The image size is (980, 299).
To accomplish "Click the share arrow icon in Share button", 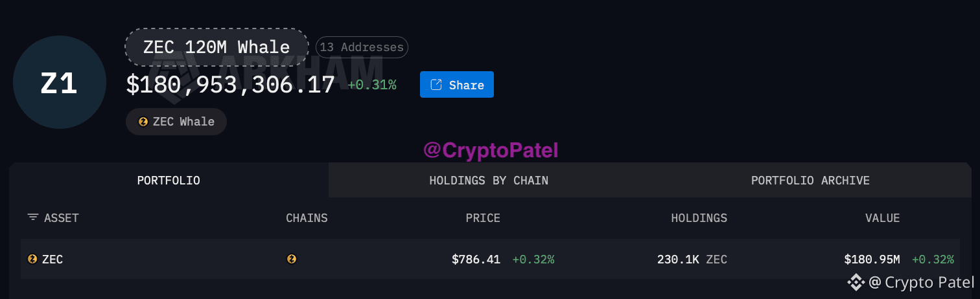I will (436, 85).
